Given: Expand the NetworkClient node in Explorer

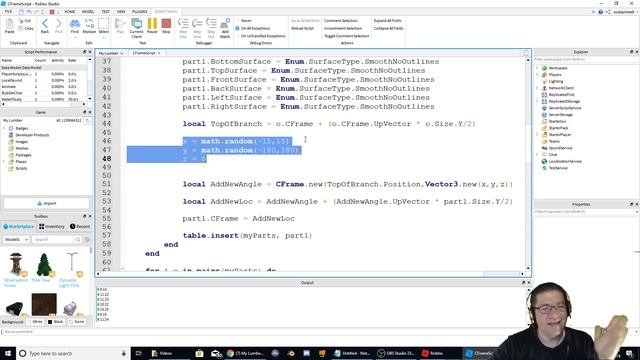Looking at the screenshot, I should pyautogui.click(x=537, y=88).
